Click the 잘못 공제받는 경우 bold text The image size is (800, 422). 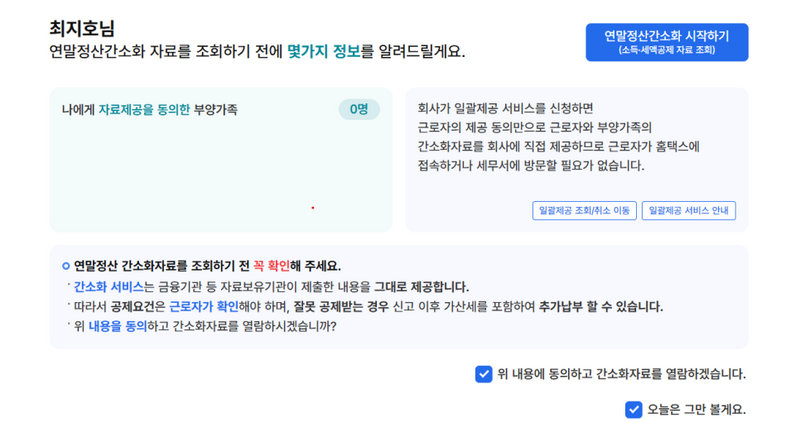(327, 306)
